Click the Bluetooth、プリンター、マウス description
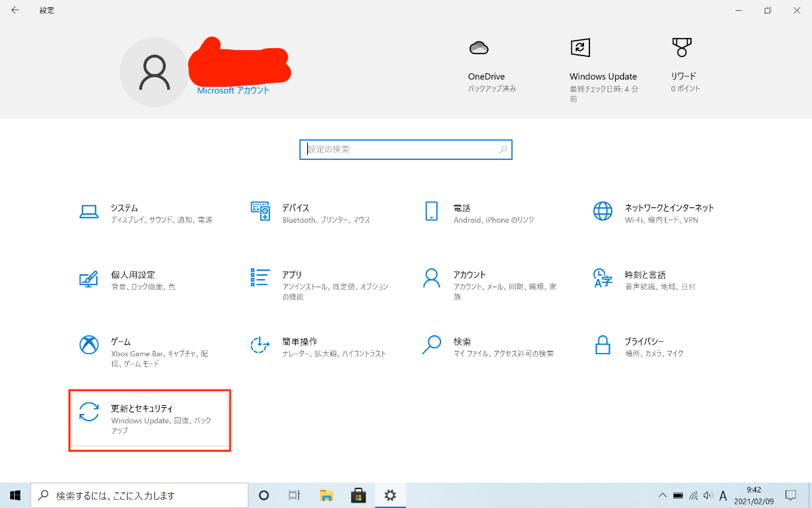The height and width of the screenshot is (508, 812). 326,220
